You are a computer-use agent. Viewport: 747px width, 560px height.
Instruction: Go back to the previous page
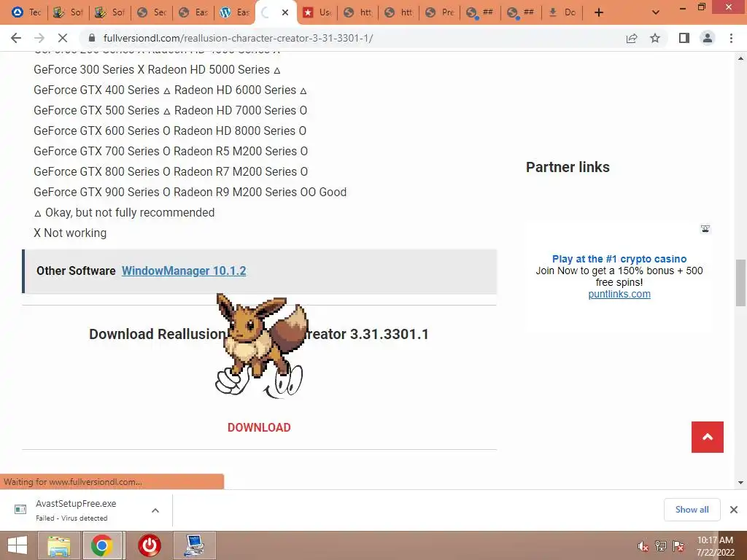click(16, 38)
